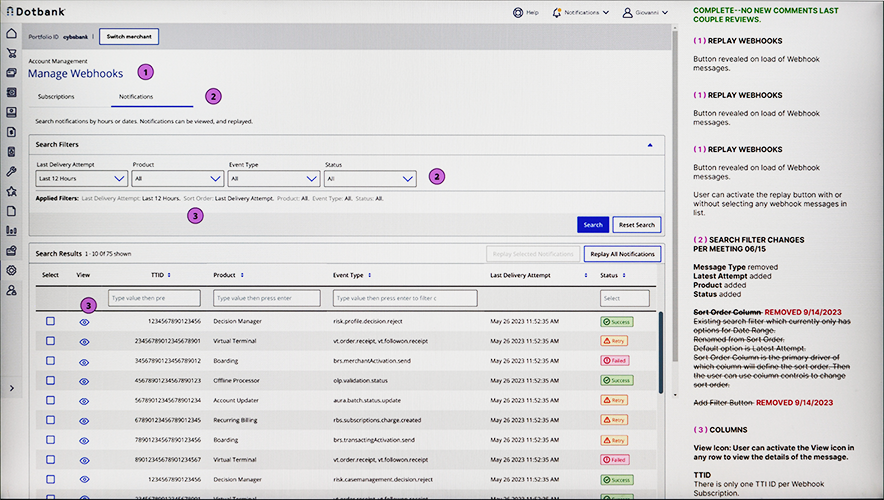This screenshot has width=884, height=500.
Task: Expand the Event Type filter dropdown
Action: [273, 179]
